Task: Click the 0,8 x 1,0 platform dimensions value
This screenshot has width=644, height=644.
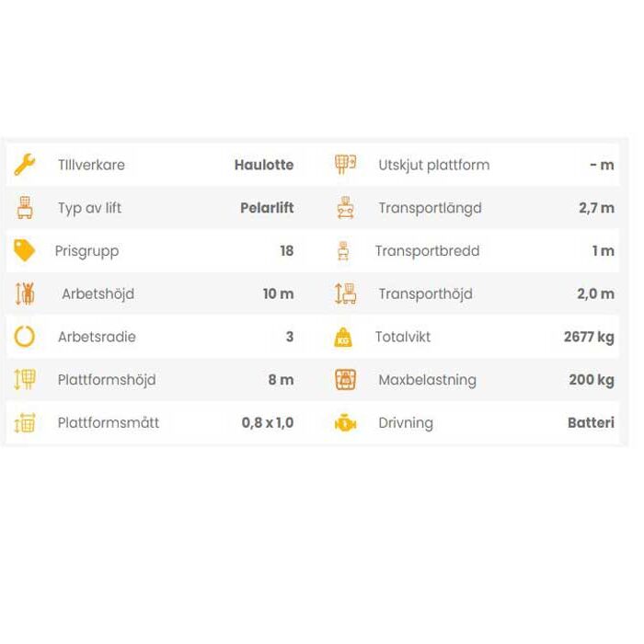Action: tap(268, 423)
